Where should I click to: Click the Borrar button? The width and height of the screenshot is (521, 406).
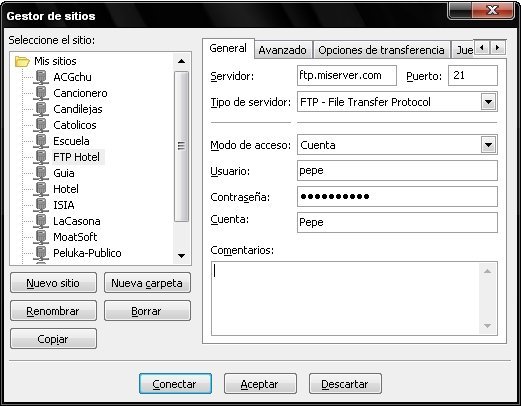(x=147, y=311)
